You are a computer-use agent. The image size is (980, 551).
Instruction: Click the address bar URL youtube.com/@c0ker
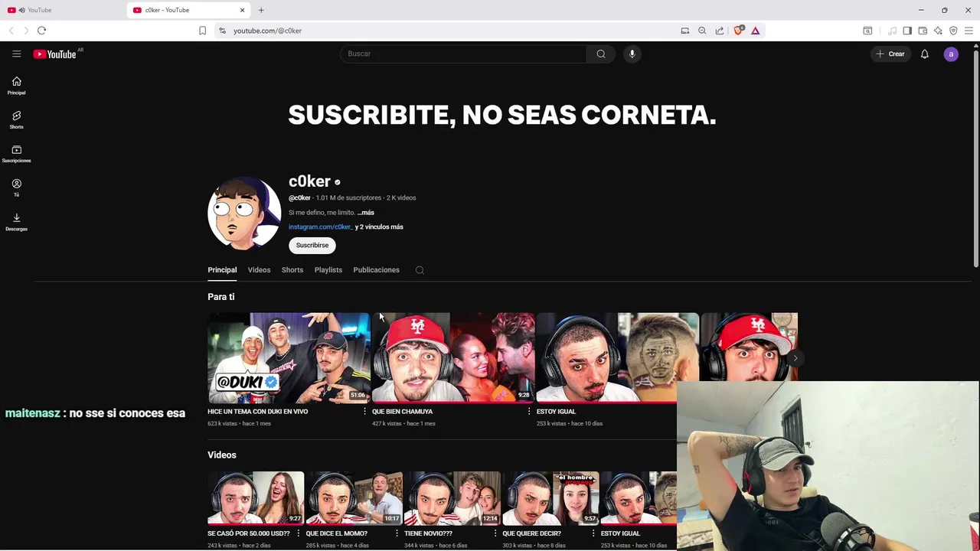(267, 31)
